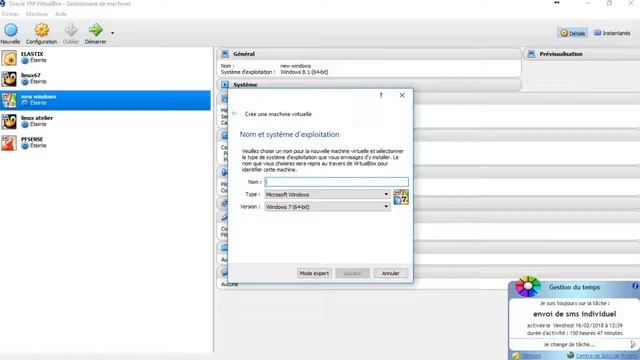
Task: Click the dialog help question mark
Action: coord(381,95)
